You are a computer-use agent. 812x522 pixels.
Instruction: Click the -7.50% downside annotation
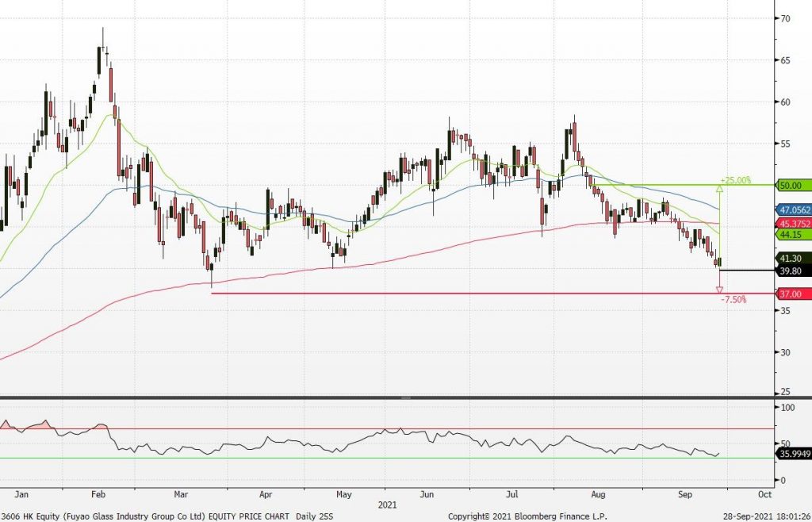(733, 299)
